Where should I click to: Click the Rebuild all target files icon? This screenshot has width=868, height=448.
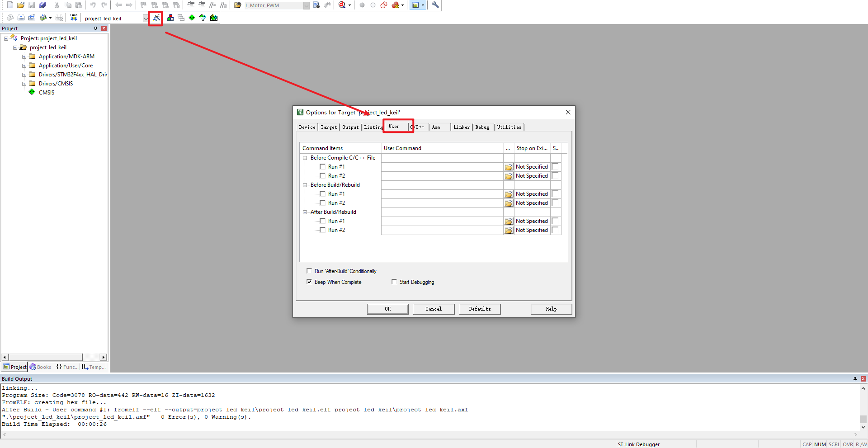pos(32,18)
